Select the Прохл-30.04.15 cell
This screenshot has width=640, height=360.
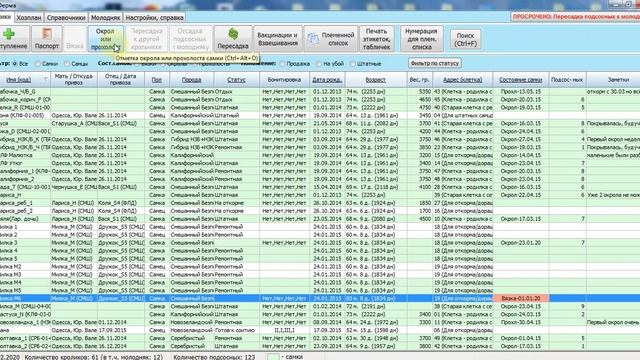[521, 322]
